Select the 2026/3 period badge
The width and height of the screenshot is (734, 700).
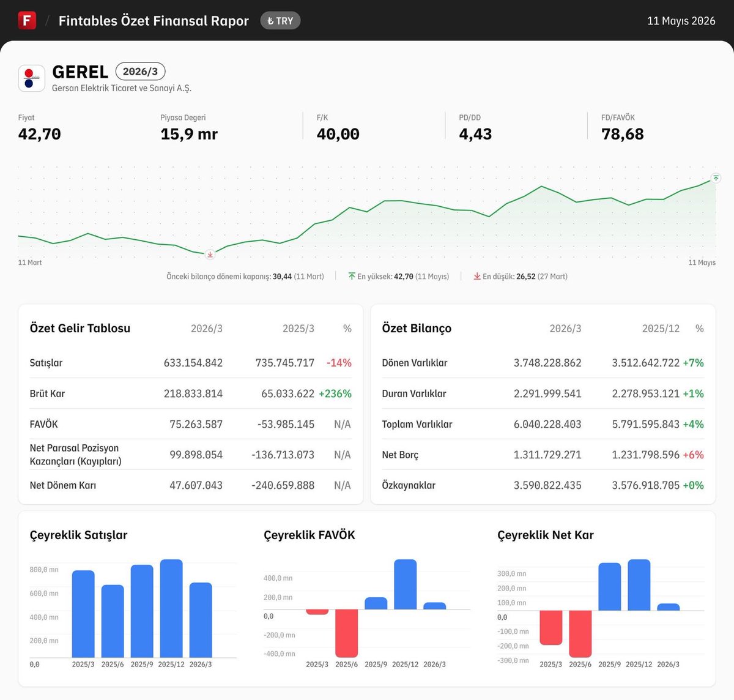coord(140,72)
